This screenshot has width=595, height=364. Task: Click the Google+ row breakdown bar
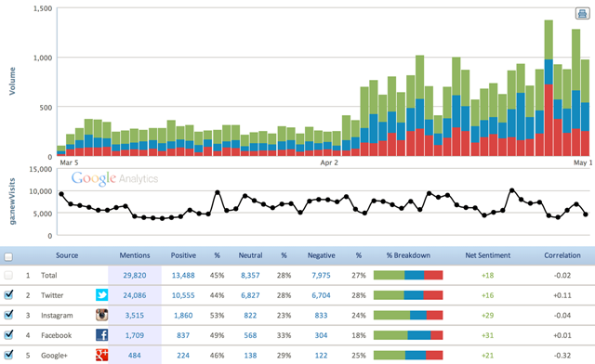(x=408, y=356)
